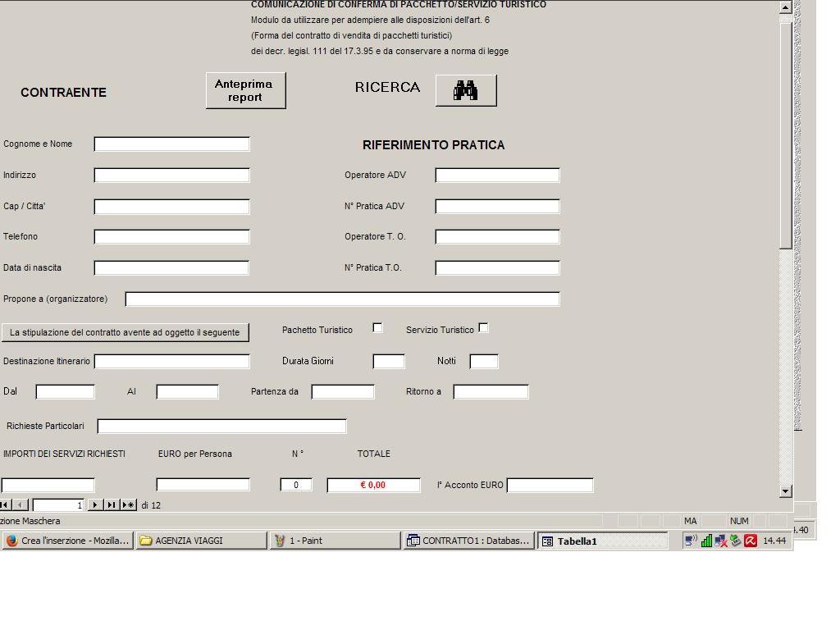The height and width of the screenshot is (630, 840).
Task: Click the red antivirus tray icon
Action: click(751, 541)
